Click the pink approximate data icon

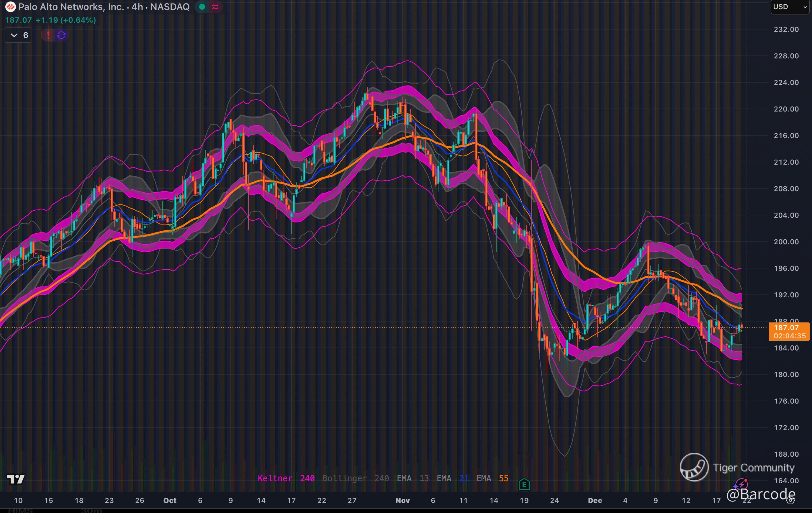point(215,7)
